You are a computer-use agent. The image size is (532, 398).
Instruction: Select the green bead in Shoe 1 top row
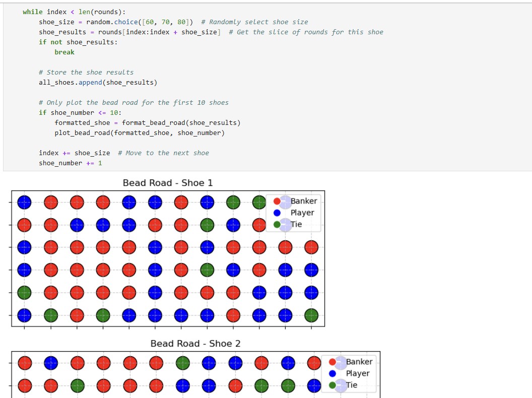[x=233, y=202]
